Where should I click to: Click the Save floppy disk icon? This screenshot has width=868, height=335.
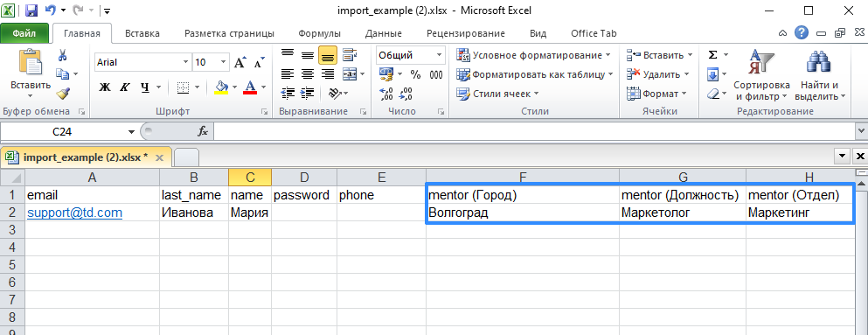[31, 10]
